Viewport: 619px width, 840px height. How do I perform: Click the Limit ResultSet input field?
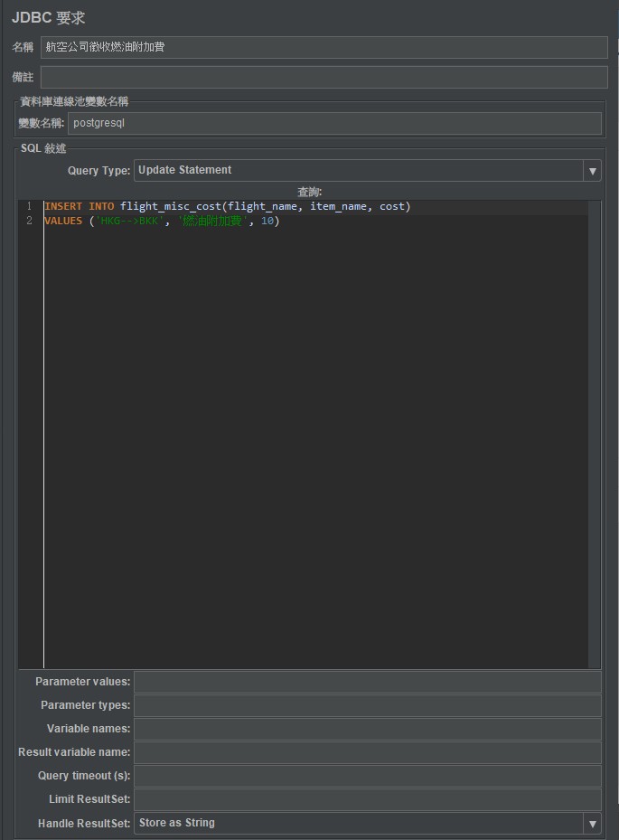pyautogui.click(x=367, y=799)
